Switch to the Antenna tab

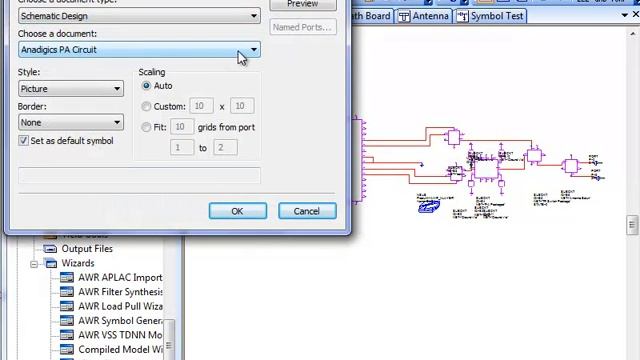click(x=423, y=16)
